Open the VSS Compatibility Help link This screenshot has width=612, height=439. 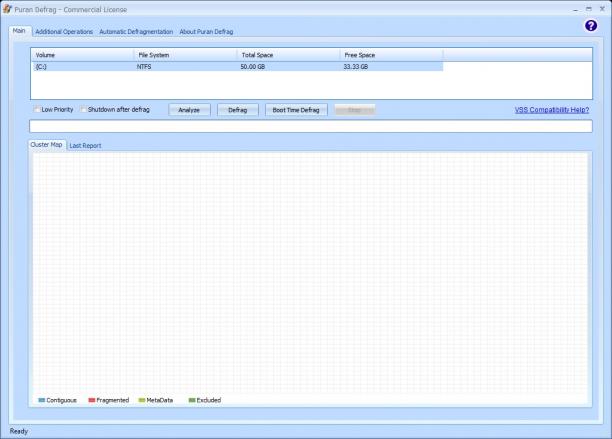(552, 110)
